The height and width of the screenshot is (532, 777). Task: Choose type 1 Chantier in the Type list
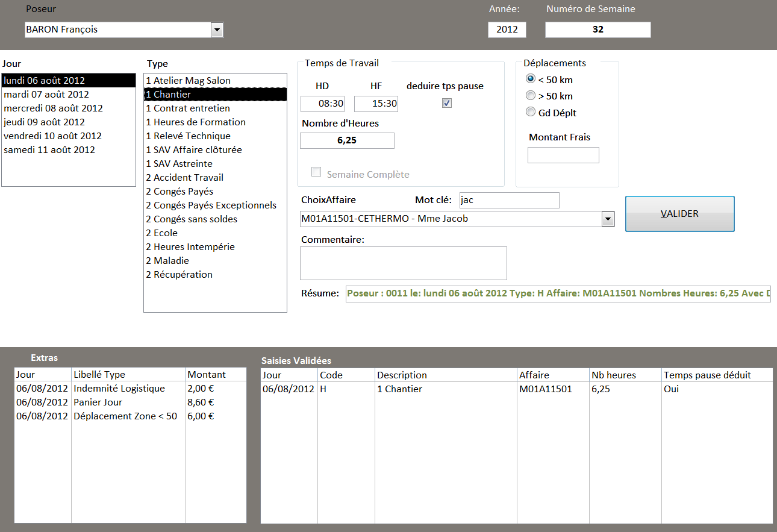215,95
